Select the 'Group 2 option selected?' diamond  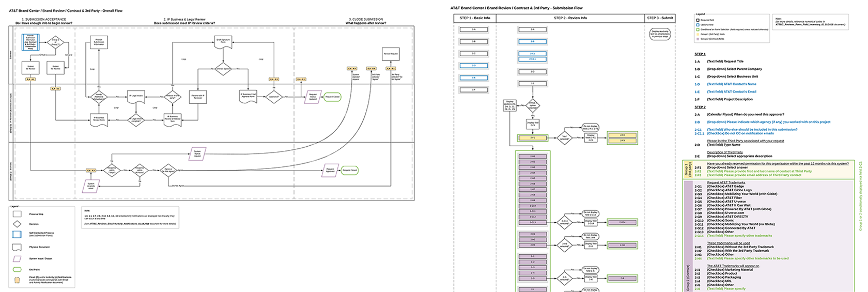point(533,106)
